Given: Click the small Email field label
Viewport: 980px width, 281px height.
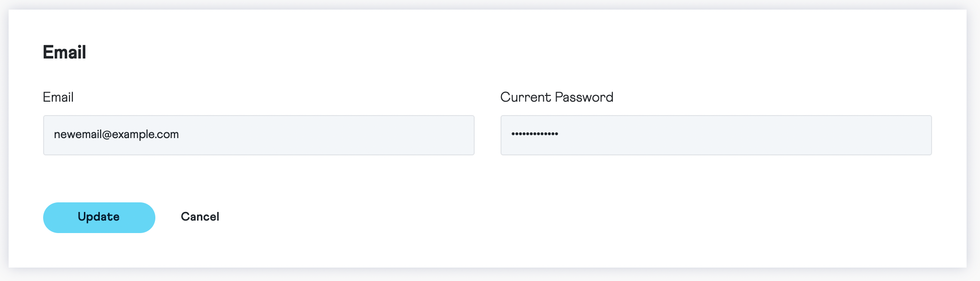Looking at the screenshot, I should click(x=58, y=97).
